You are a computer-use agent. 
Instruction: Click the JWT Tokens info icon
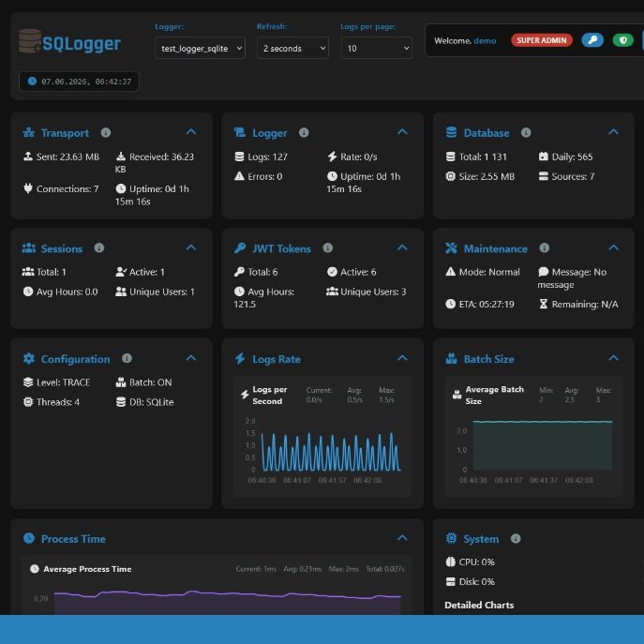point(327,248)
